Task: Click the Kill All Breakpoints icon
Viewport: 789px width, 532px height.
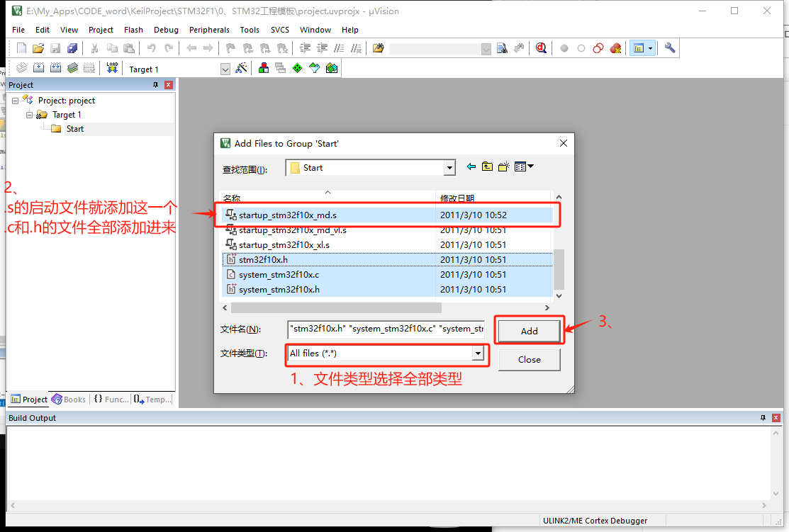Action: [x=615, y=48]
